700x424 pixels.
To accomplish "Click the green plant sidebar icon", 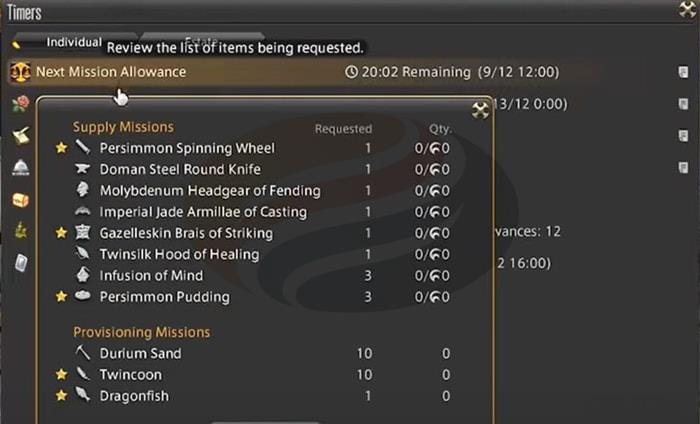I will [20, 231].
